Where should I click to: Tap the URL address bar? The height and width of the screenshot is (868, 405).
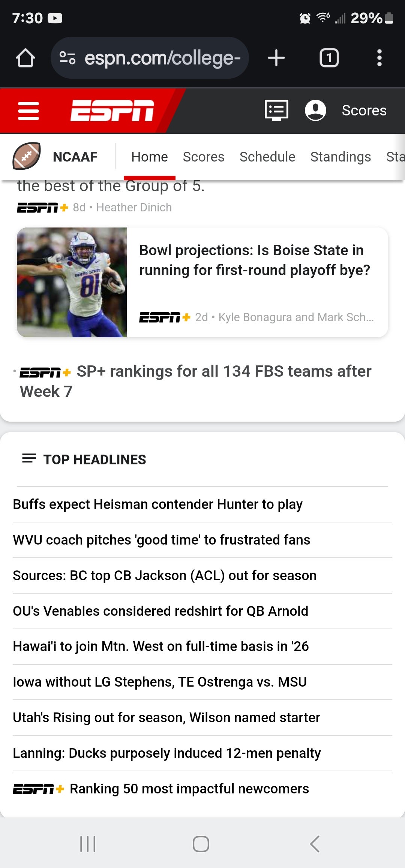(x=162, y=58)
